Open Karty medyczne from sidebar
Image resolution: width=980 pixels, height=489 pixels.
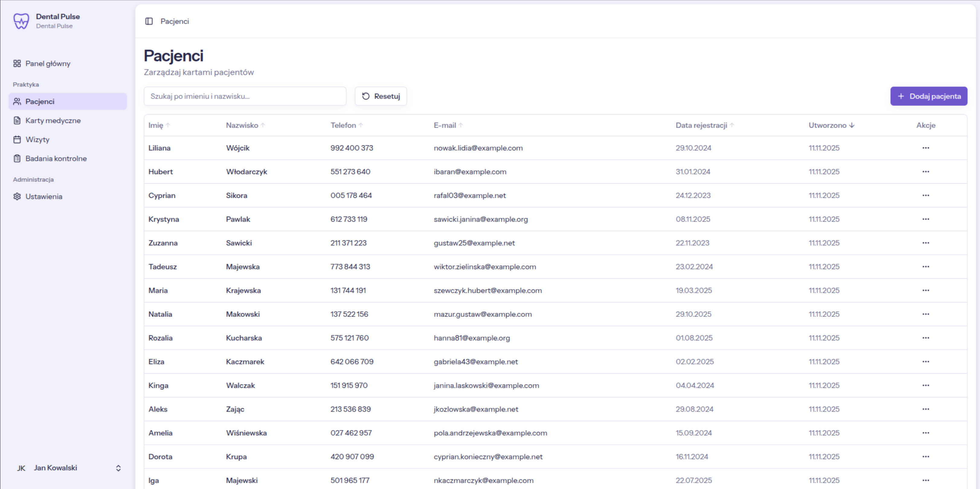[53, 121]
